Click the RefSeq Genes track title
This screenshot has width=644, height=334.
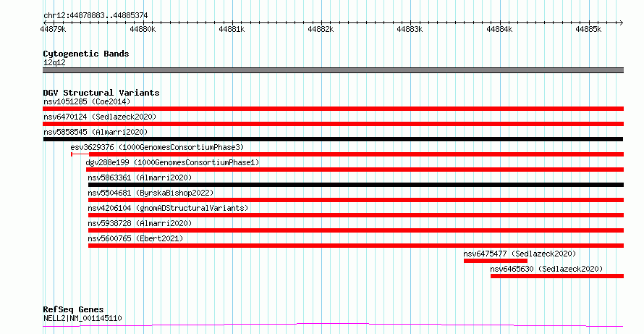74,309
